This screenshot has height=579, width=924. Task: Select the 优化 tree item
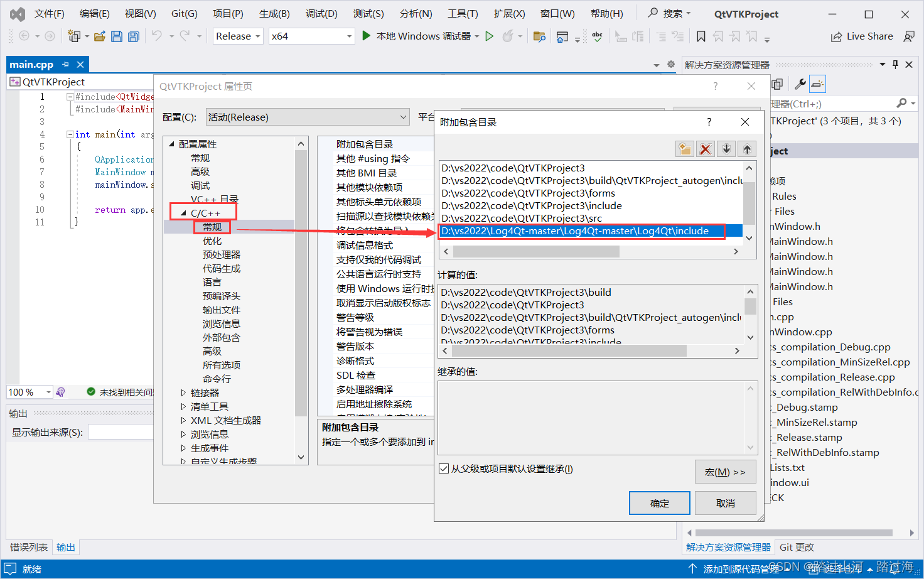[x=212, y=241]
